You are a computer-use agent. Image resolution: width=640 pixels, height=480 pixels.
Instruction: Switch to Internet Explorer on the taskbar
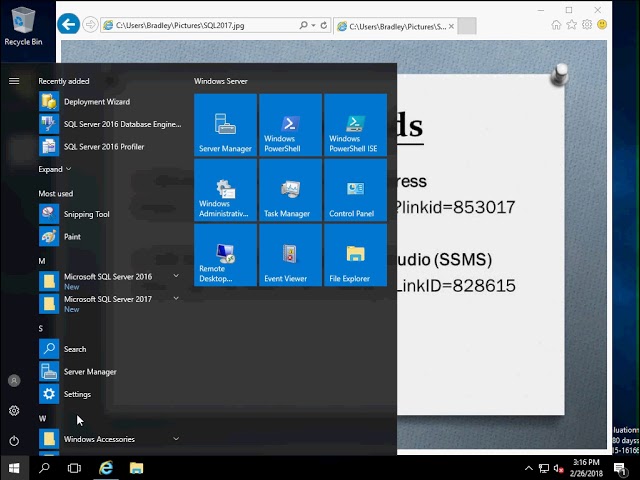106,468
